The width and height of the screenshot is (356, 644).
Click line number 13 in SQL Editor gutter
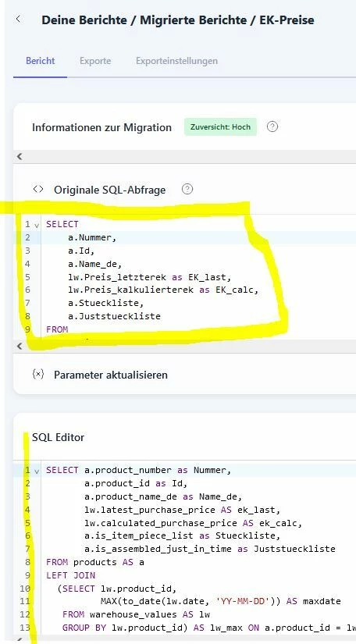[x=27, y=628]
